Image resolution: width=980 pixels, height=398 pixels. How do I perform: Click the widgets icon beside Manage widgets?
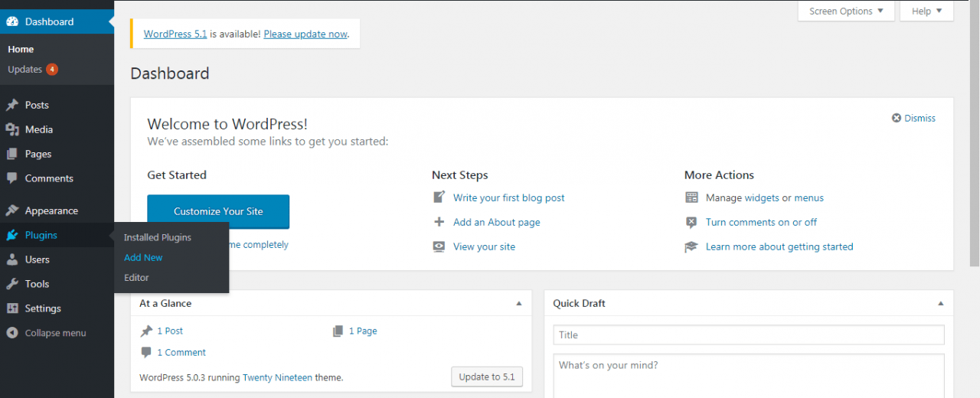[x=691, y=197]
